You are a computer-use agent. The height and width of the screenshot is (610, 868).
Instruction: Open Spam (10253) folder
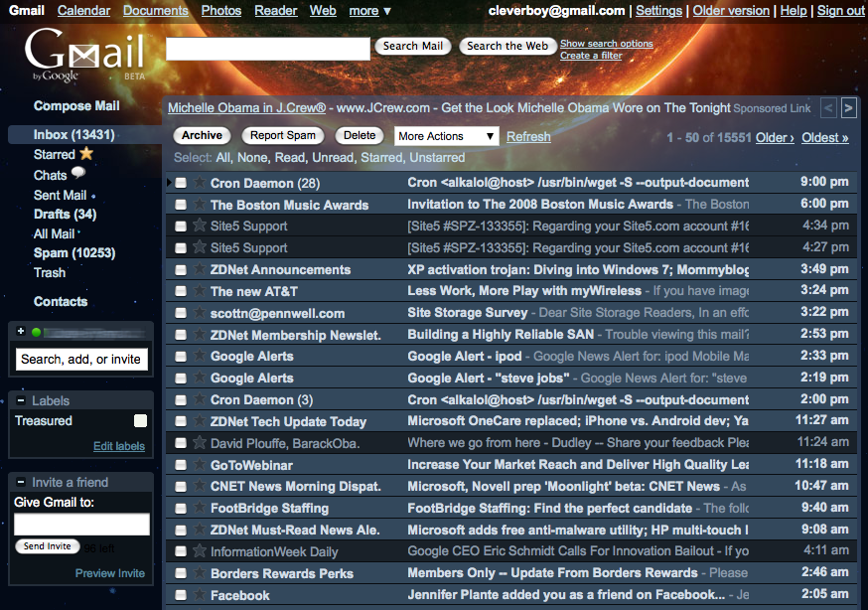coord(74,253)
